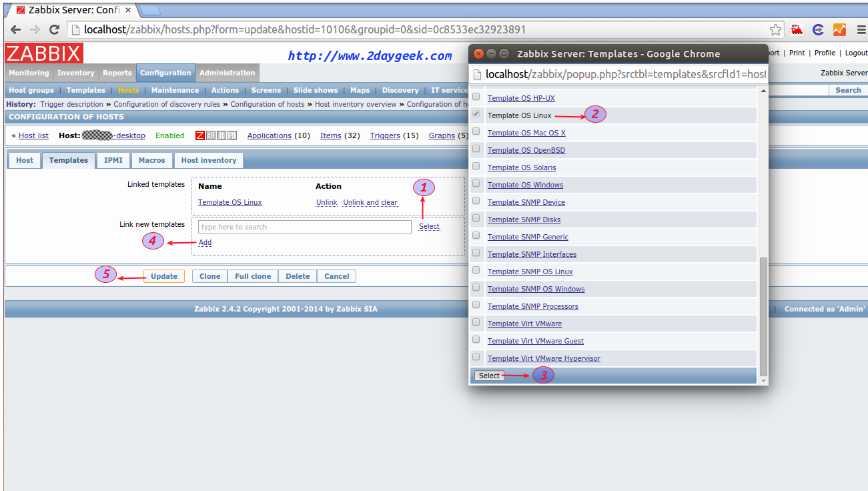
Task: Click the Update button
Action: (x=164, y=276)
